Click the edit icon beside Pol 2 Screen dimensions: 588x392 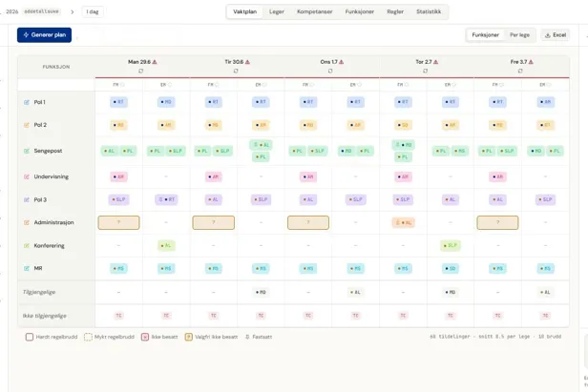27,125
